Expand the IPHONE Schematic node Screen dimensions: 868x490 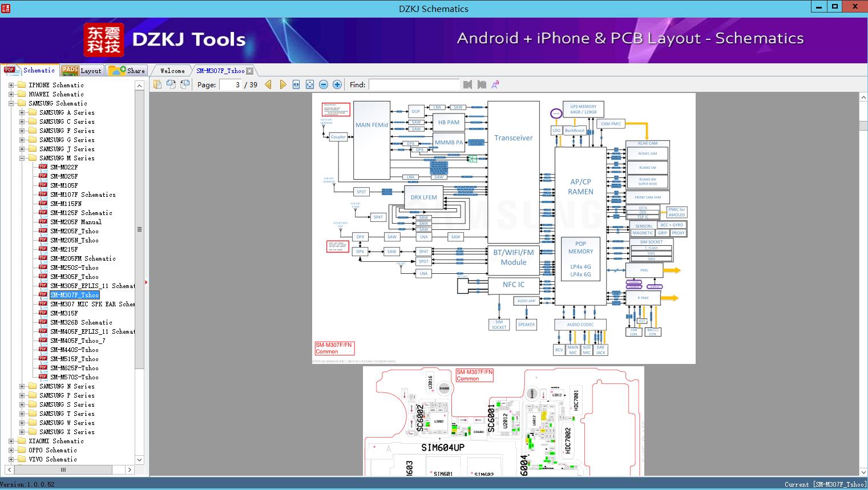pyautogui.click(x=11, y=85)
